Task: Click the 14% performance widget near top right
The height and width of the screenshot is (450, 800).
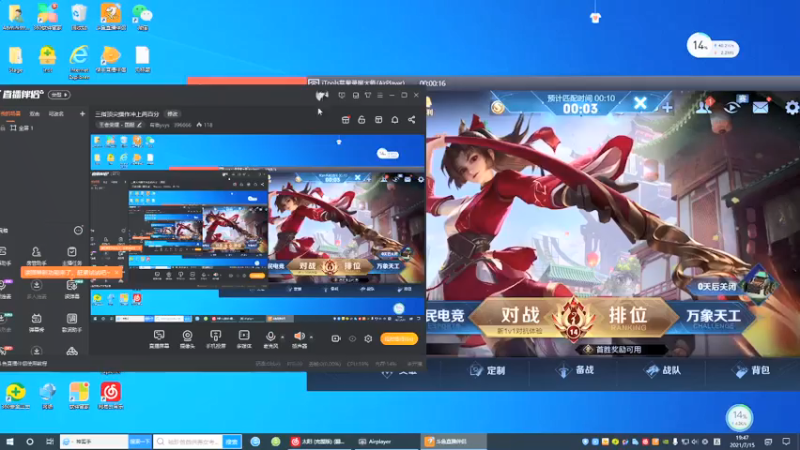Action: [713, 47]
